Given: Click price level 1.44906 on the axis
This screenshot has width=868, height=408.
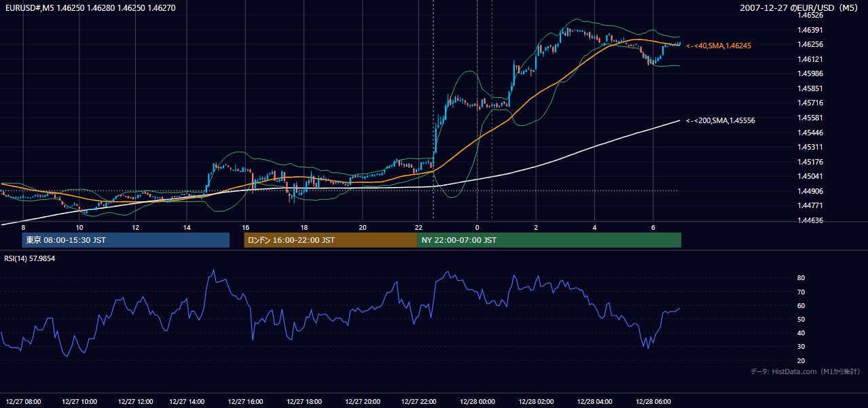Looking at the screenshot, I should [x=810, y=191].
